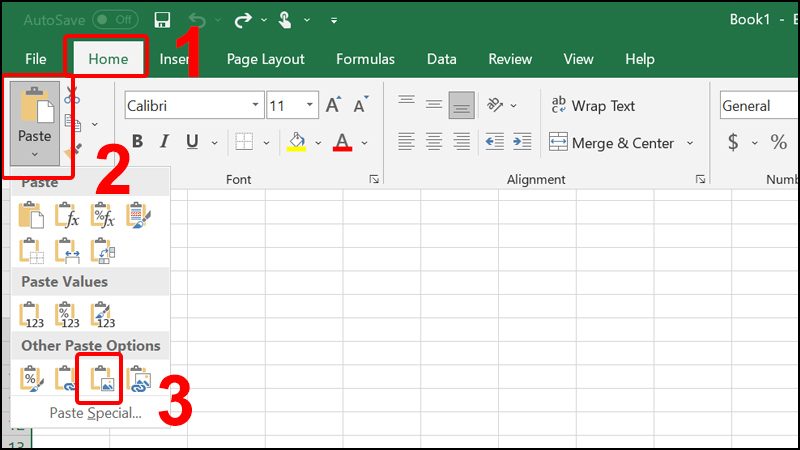Image resolution: width=800 pixels, height=450 pixels.
Task: Open Paste Special... menu entry
Action: point(95,412)
